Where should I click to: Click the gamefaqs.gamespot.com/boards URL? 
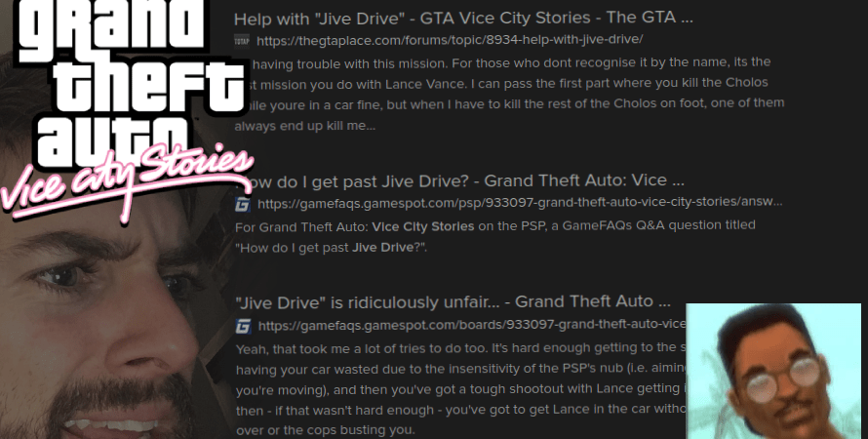(472, 325)
